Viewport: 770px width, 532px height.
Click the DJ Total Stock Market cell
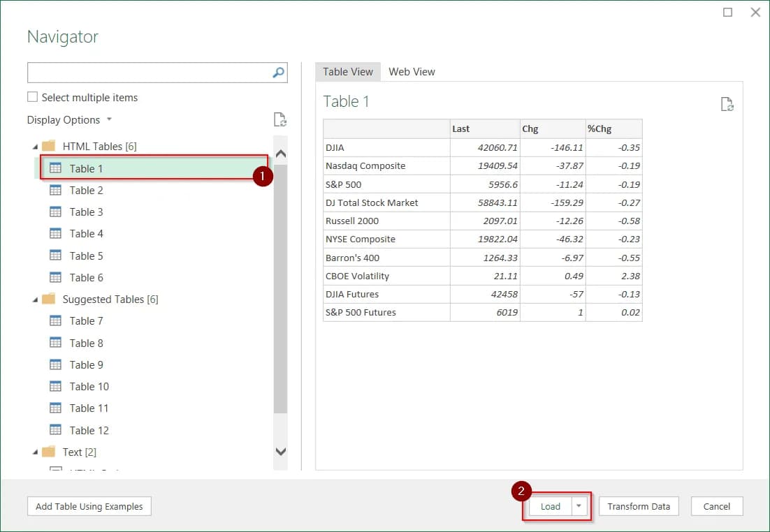click(x=386, y=202)
